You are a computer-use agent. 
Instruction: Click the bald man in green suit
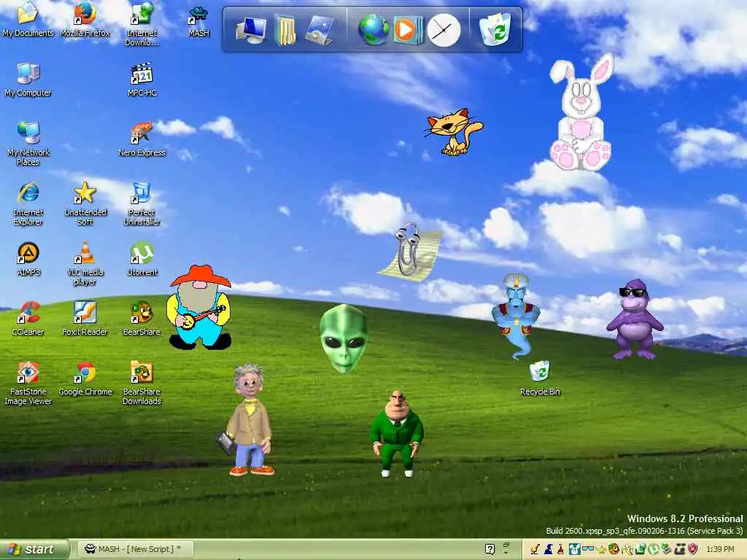pos(398,433)
